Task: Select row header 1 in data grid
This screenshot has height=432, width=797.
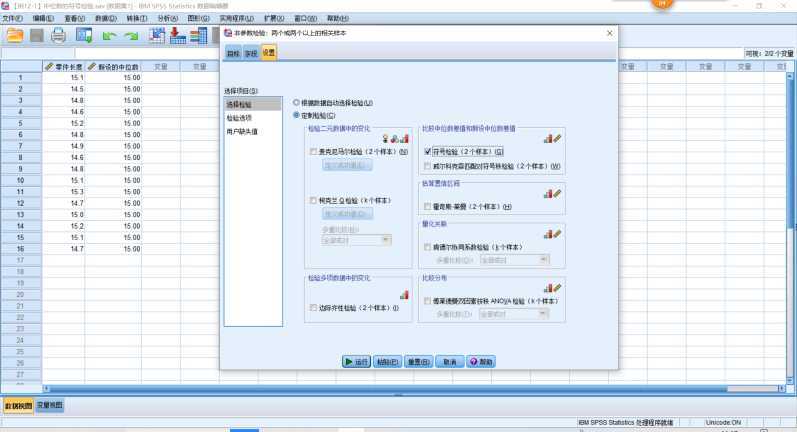Action: click(21, 77)
